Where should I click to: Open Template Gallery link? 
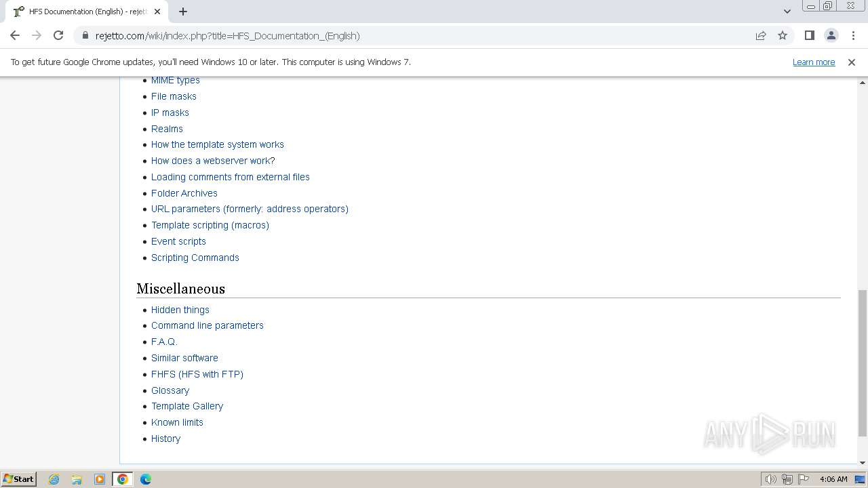point(187,406)
